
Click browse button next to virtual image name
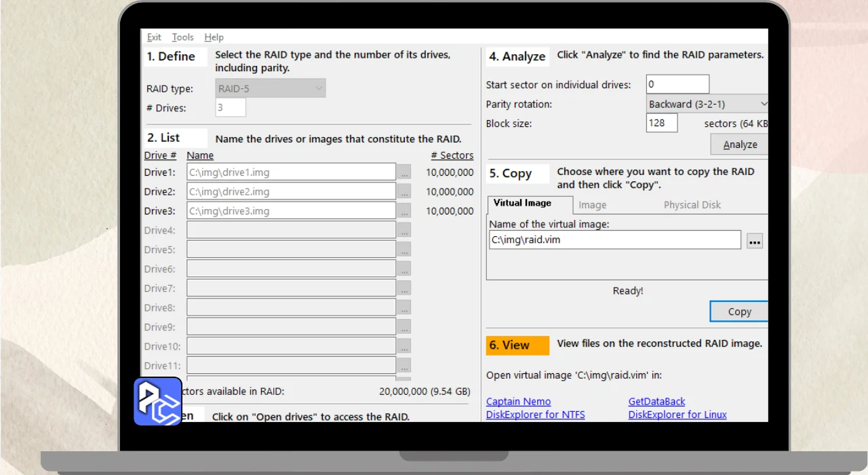pyautogui.click(x=755, y=241)
